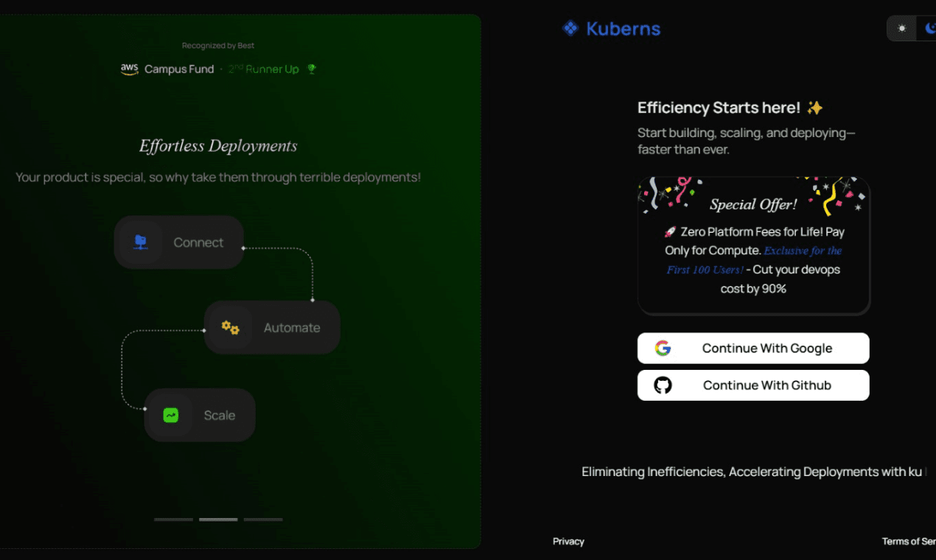
Task: Toggle the theme switcher control
Action: (x=914, y=28)
